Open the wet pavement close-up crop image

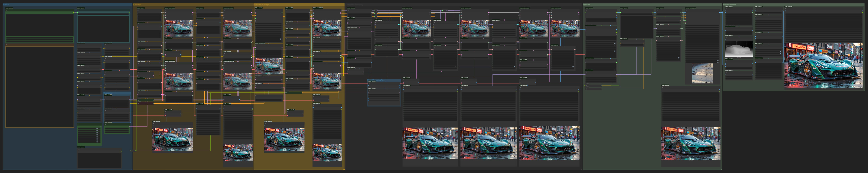tap(702, 73)
